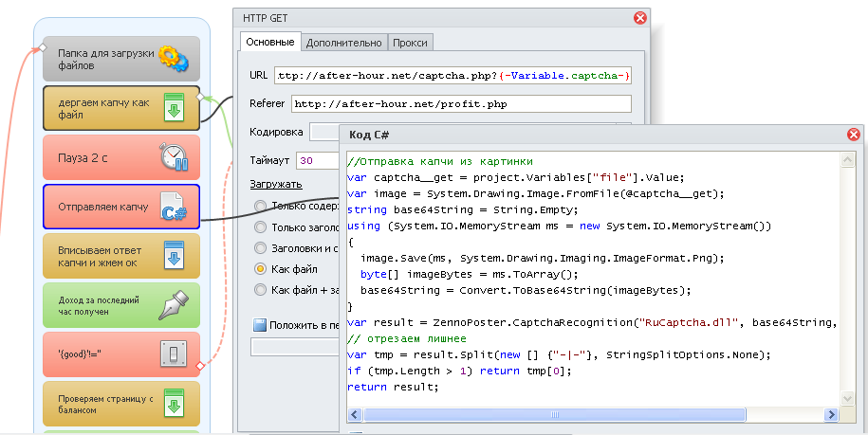Click the return result; line
This screenshot has width=868, height=435.
[393, 387]
